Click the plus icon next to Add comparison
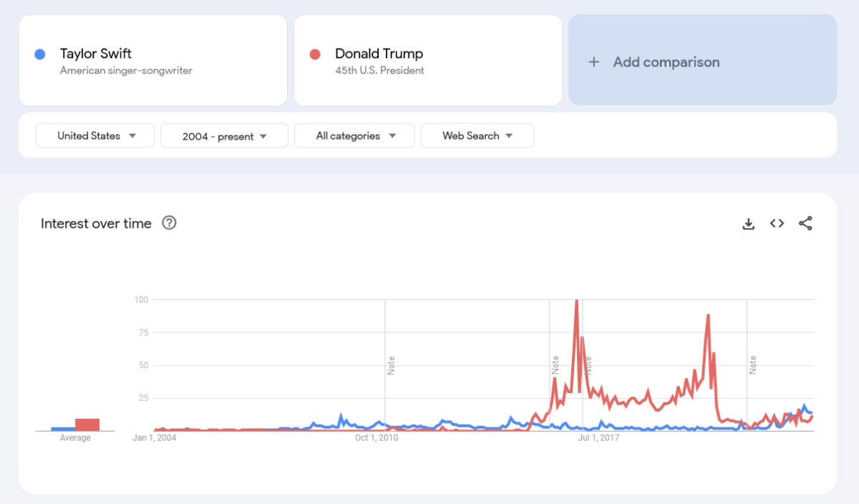859x504 pixels. [x=594, y=62]
